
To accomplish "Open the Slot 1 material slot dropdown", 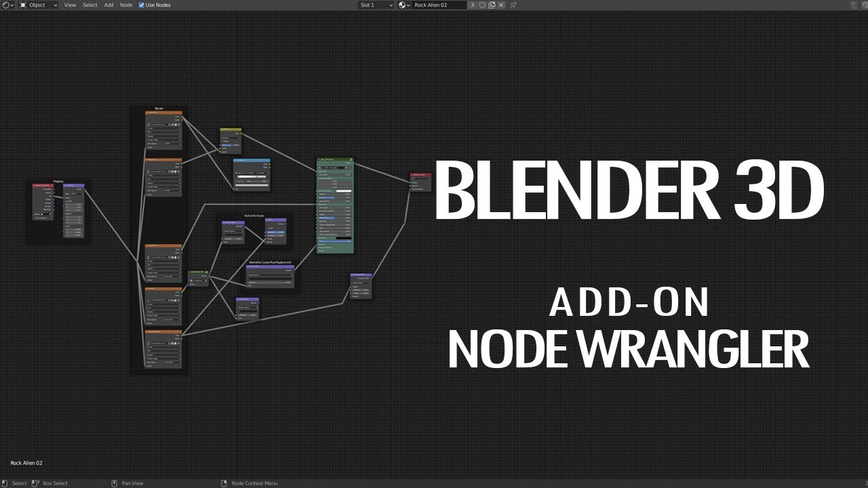I will coord(376,5).
